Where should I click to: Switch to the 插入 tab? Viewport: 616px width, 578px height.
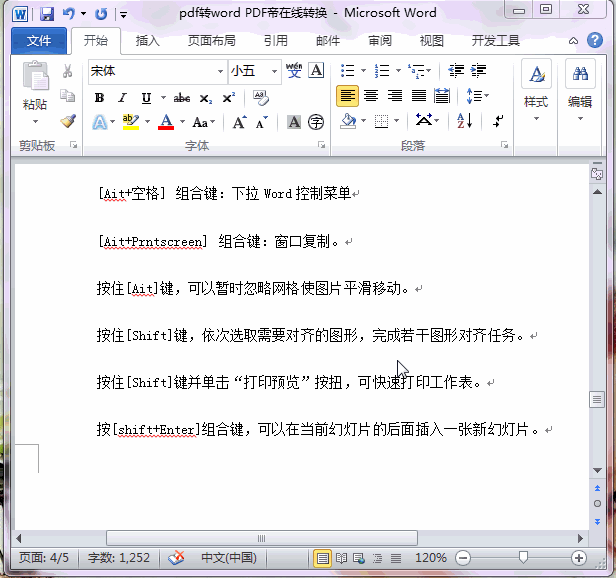148,40
